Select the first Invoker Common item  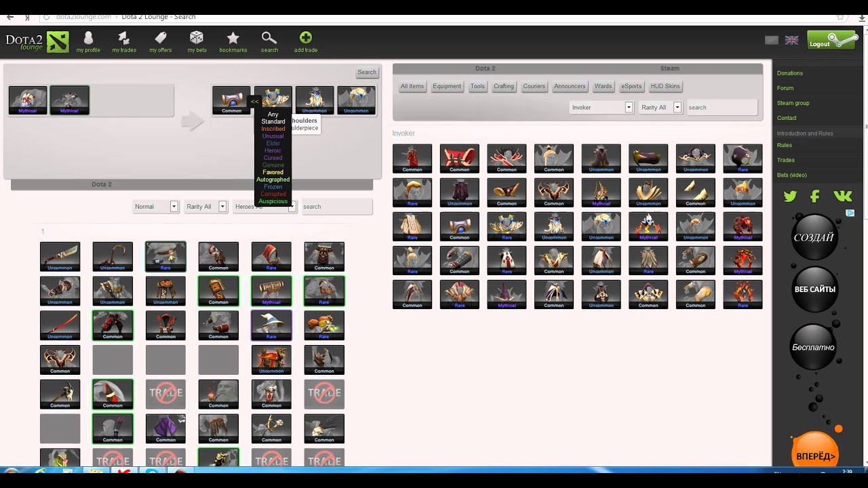coord(412,159)
